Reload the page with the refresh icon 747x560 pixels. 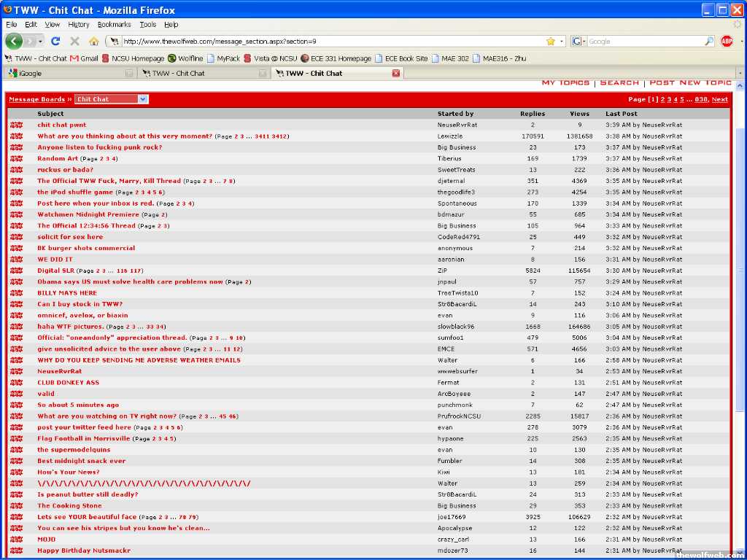(55, 42)
